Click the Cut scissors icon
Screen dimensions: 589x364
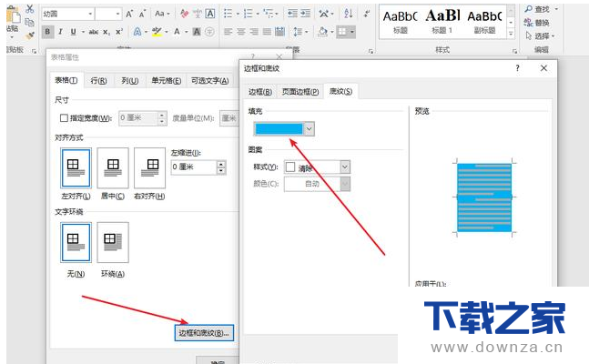(x=30, y=9)
